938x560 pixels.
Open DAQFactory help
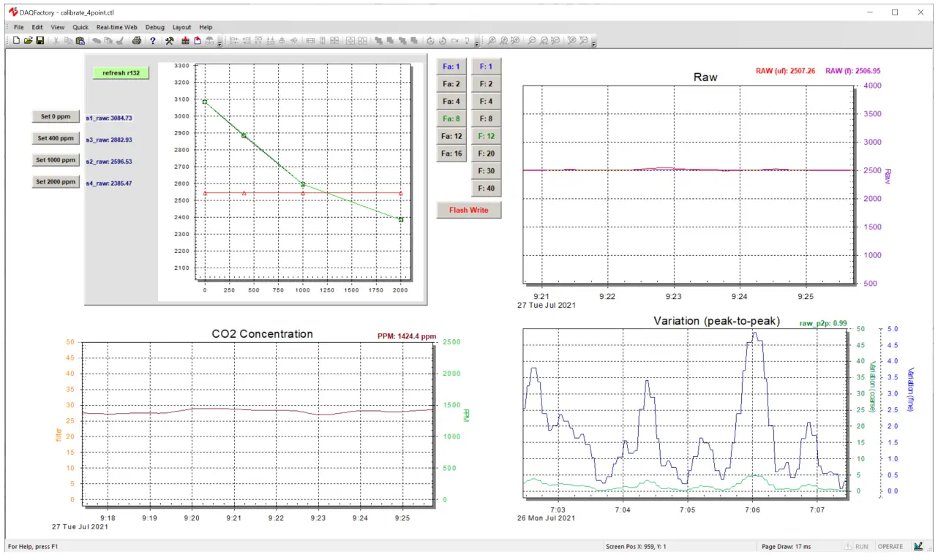151,41
